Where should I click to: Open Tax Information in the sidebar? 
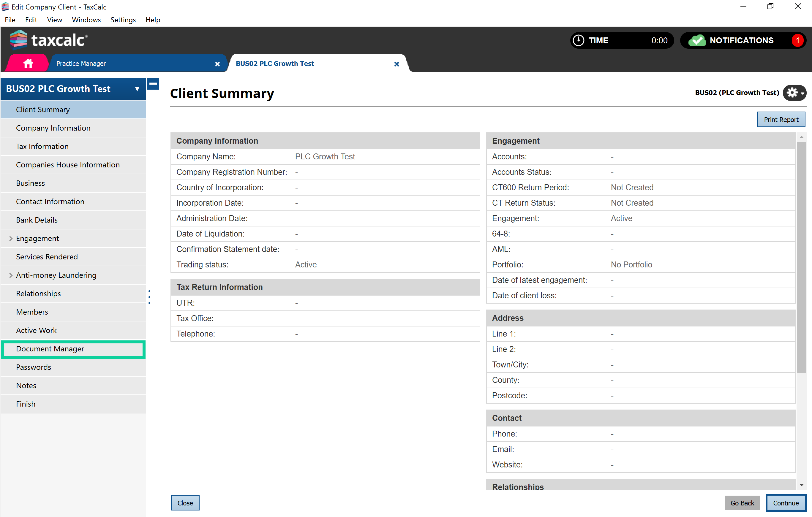coord(73,146)
